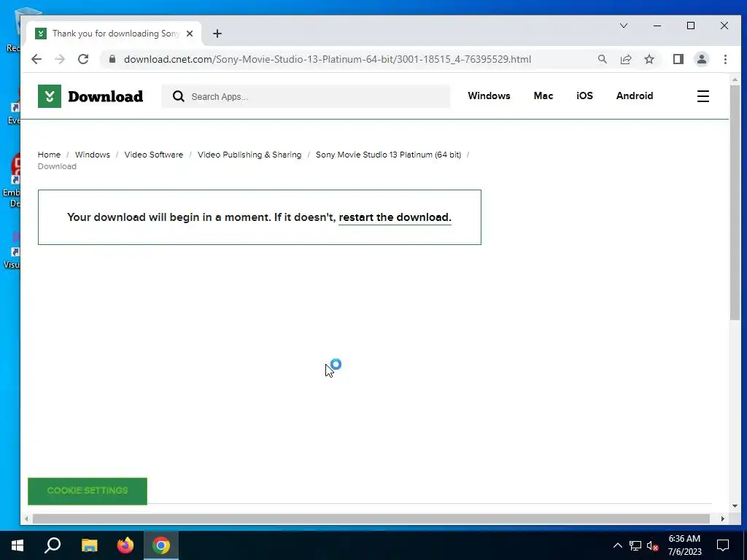The width and height of the screenshot is (747, 560).
Task: Open taskbar search magnifier
Action: coord(53,545)
